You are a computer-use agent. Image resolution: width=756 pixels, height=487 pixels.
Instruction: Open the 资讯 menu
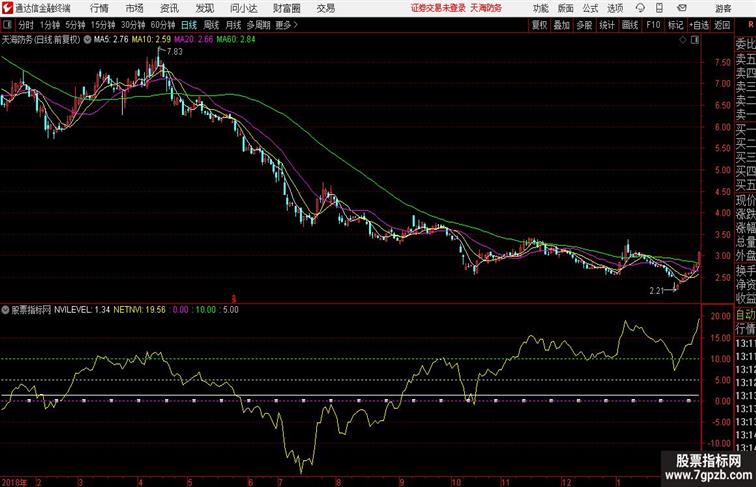(169, 8)
